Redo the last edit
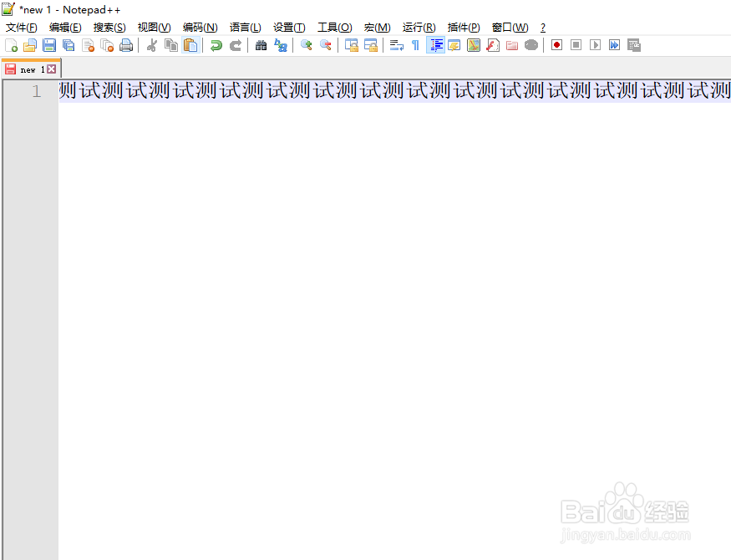The height and width of the screenshot is (560, 731). [235, 45]
